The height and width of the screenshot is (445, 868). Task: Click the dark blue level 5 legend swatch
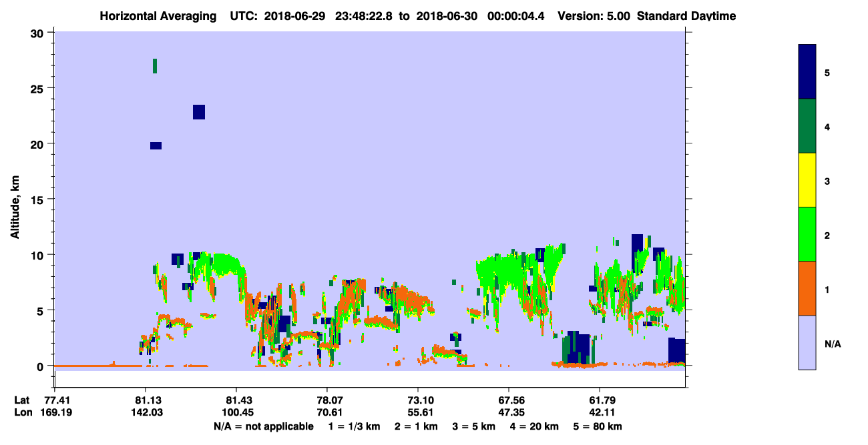click(807, 72)
